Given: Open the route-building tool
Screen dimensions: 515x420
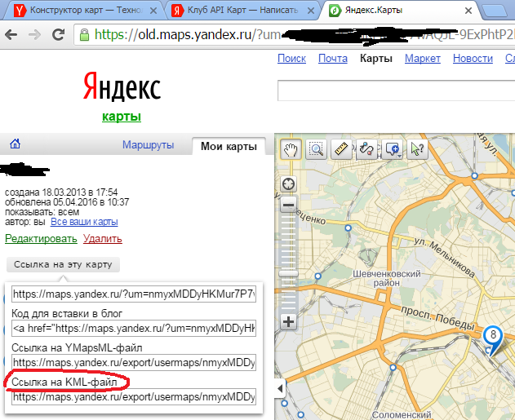Looking at the screenshot, I should click(x=367, y=148).
